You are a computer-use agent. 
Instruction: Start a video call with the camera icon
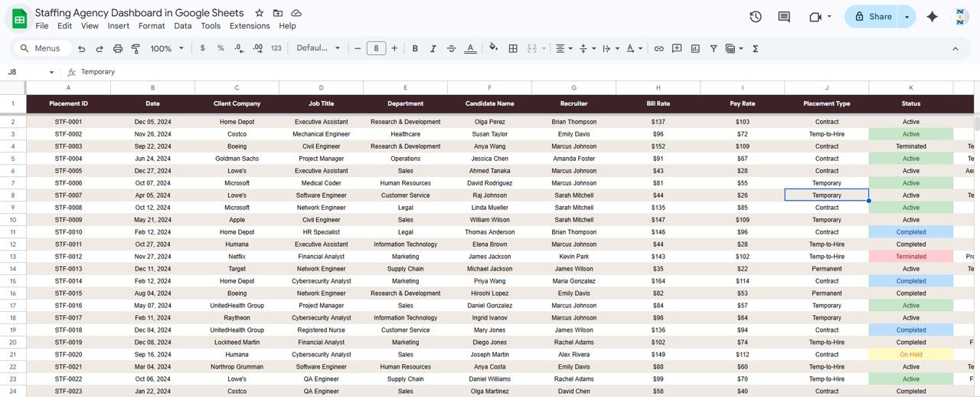coord(815,17)
